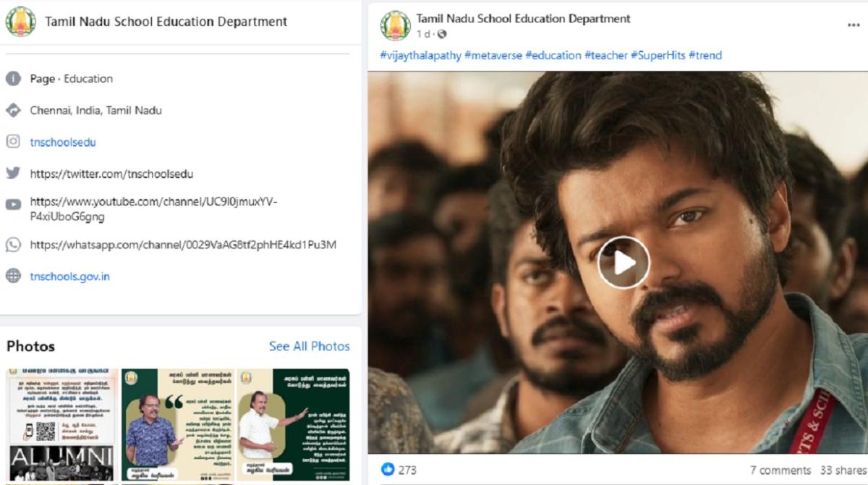Click the Twitter bird icon
This screenshot has height=485, width=868.
(13, 174)
